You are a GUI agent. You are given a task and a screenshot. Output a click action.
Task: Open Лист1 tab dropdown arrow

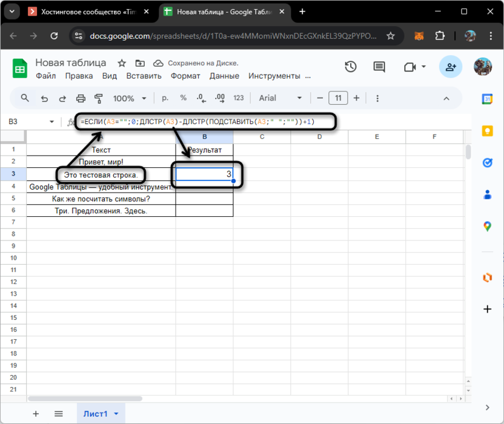(116, 414)
